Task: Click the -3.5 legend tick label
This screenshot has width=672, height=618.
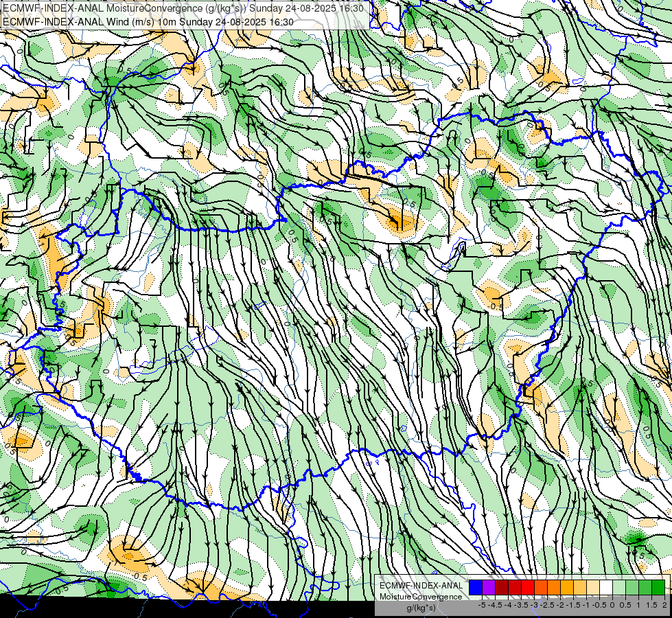Action: coord(521,605)
